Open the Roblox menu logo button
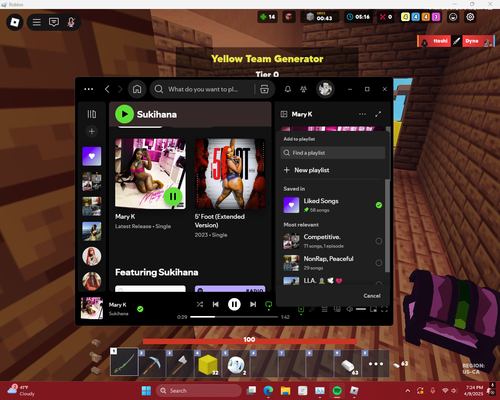The image size is (500, 400). [15, 22]
